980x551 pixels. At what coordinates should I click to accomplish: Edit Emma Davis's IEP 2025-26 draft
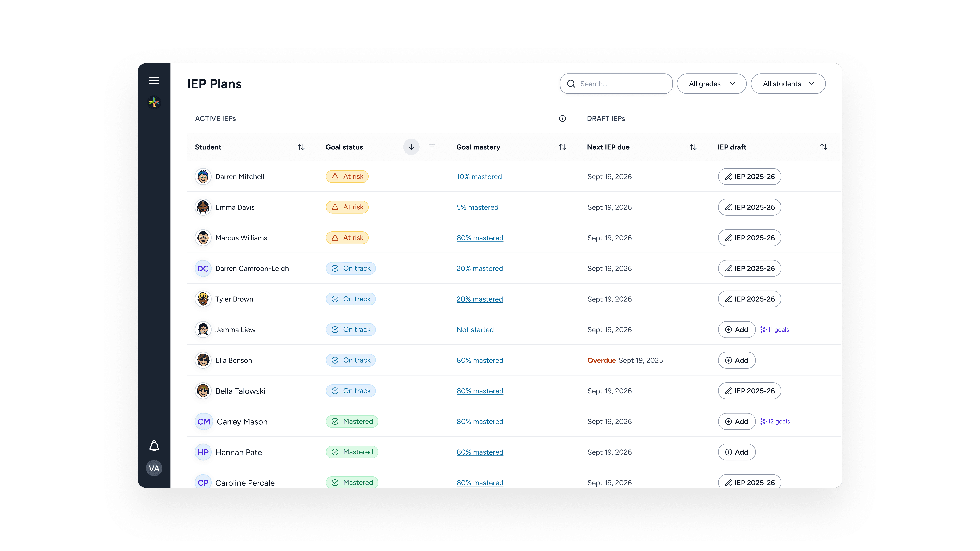point(749,207)
